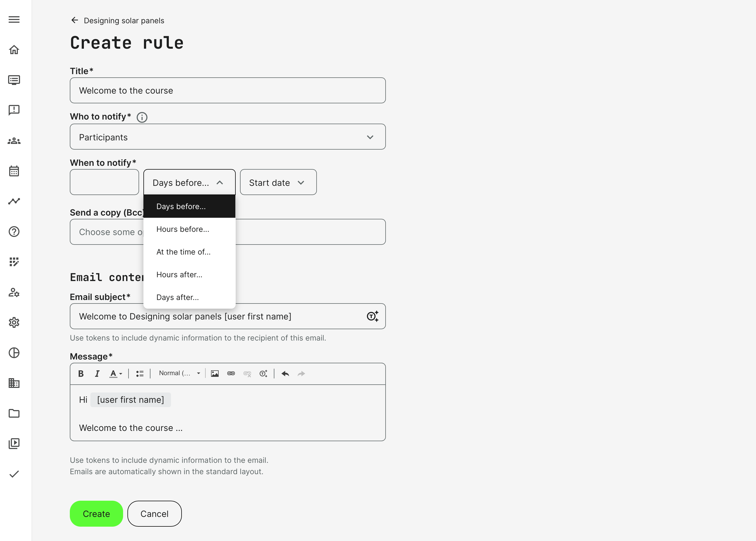Click the bulleted list icon
Image resolution: width=756 pixels, height=541 pixels.
pyautogui.click(x=140, y=374)
